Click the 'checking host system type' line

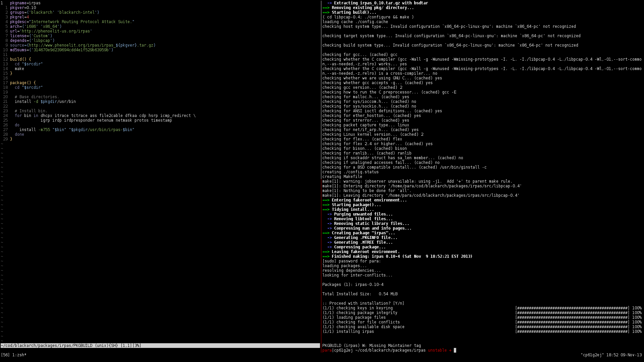(449, 26)
